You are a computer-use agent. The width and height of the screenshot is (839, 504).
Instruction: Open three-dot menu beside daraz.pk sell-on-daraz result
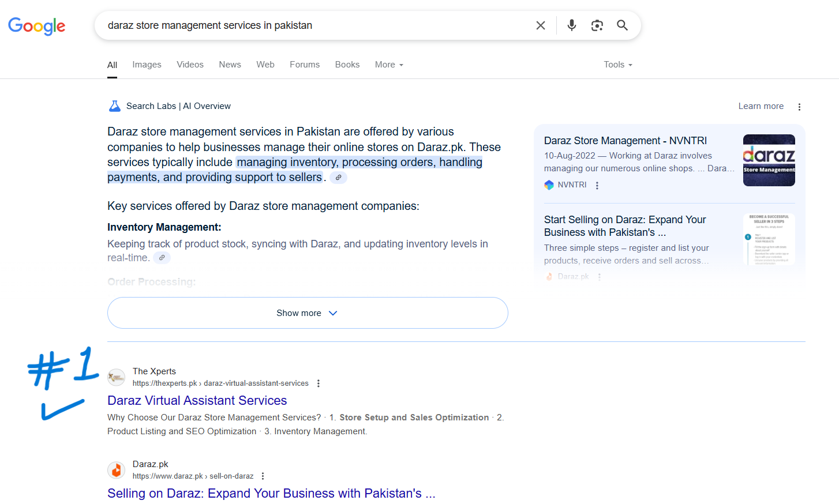pos(263,476)
